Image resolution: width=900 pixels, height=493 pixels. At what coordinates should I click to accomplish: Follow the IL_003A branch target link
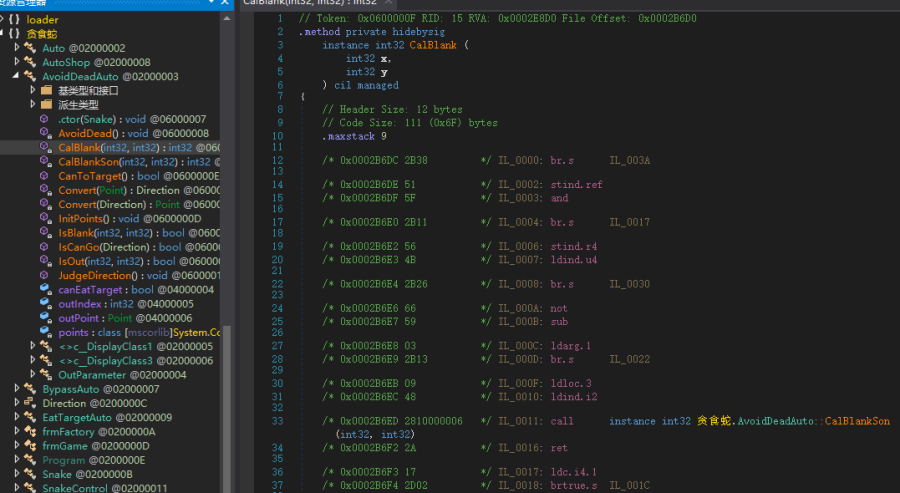coord(630,160)
